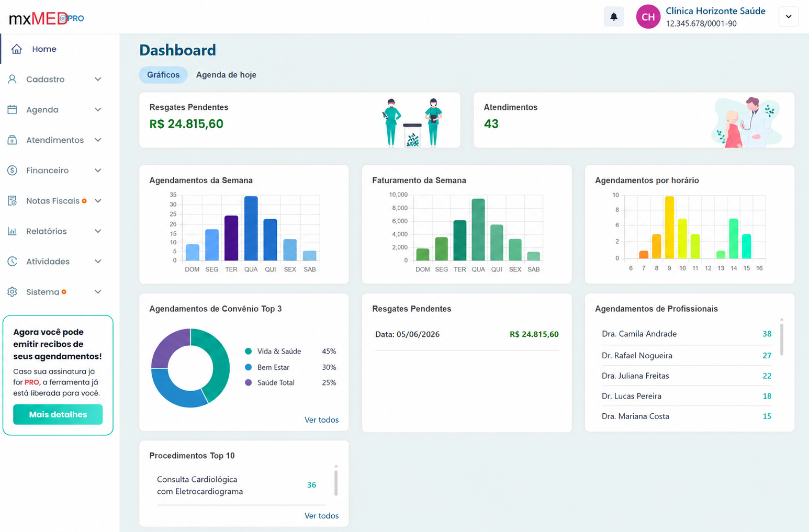Open the Relatórios bar chart icon

(13, 231)
